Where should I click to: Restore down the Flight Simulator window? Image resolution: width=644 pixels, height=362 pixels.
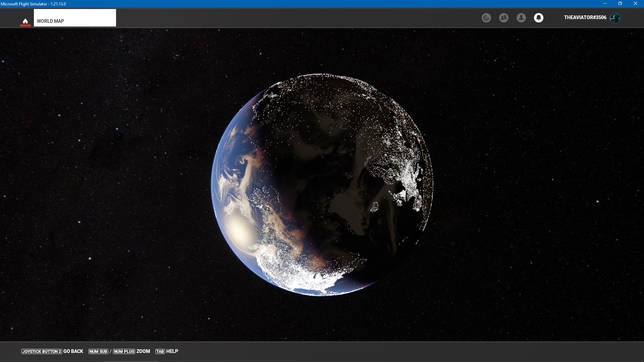[620, 4]
